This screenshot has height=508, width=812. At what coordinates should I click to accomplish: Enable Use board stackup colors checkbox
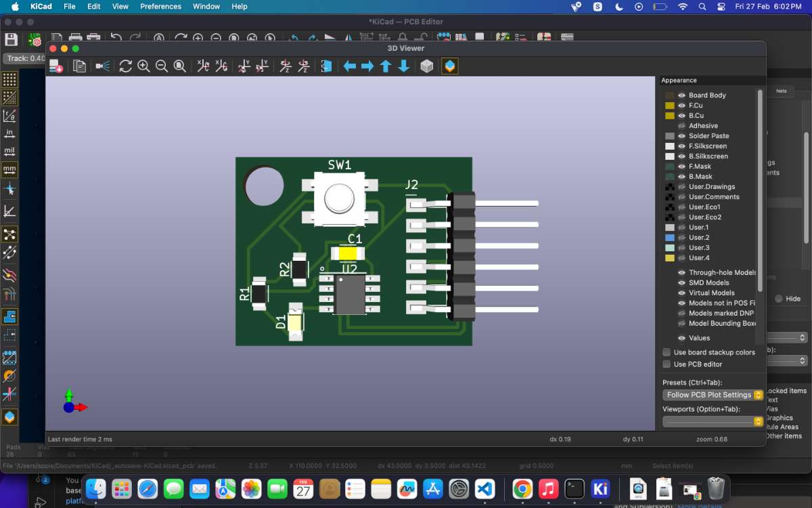(x=667, y=352)
